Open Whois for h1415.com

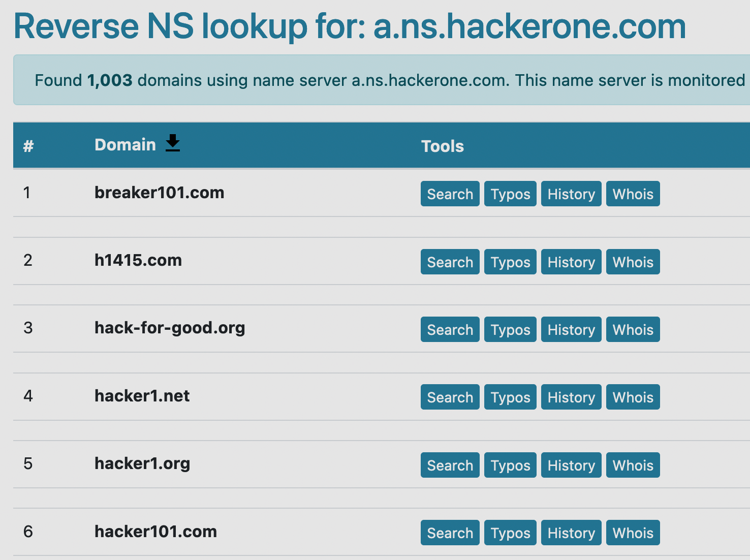tap(633, 262)
